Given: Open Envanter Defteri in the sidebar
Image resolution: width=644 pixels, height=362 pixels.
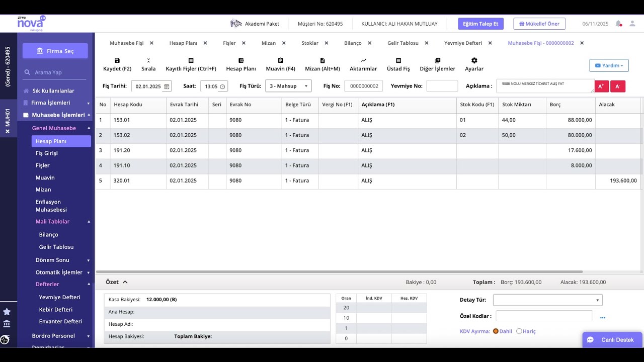Looking at the screenshot, I should tap(60, 322).
